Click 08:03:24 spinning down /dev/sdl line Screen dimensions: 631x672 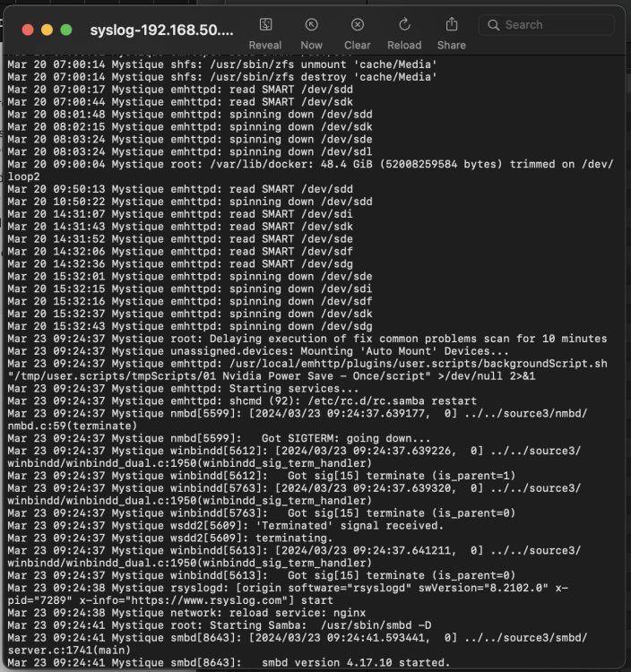(190, 151)
